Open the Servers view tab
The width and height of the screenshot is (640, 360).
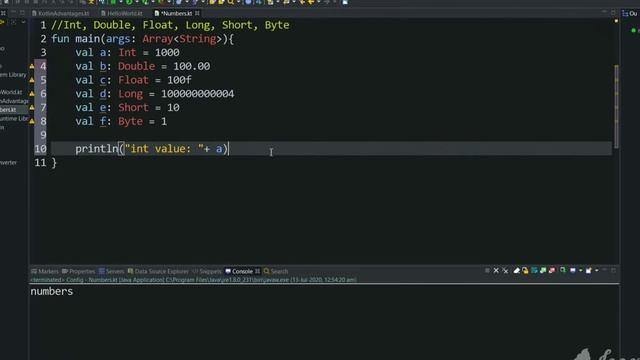[111, 271]
